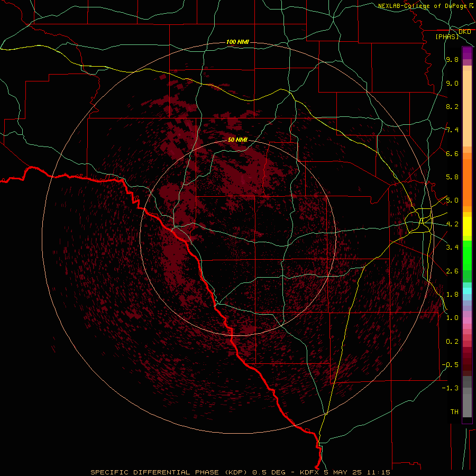476x476 pixels.
Task: Click the [PHAS] legend title
Action: 447,36
